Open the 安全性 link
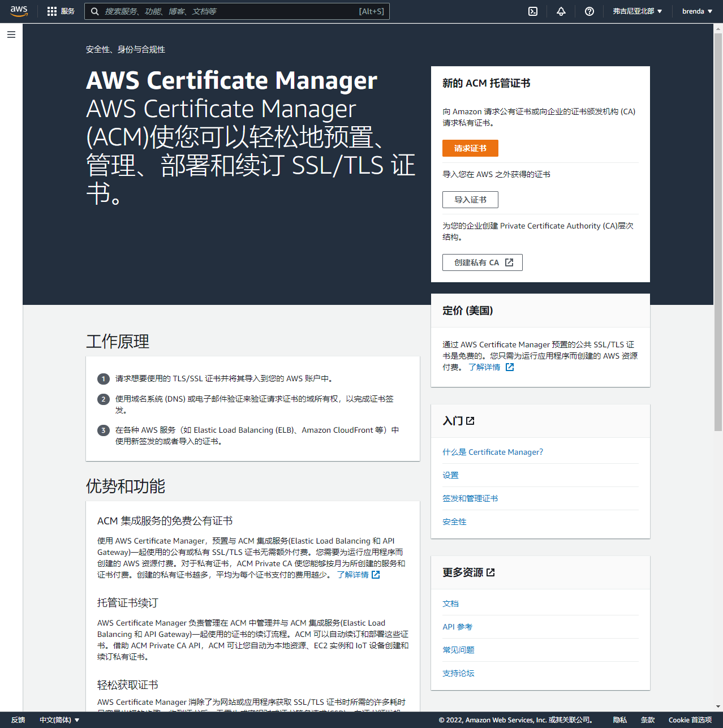Image resolution: width=723 pixels, height=728 pixels. pos(454,522)
